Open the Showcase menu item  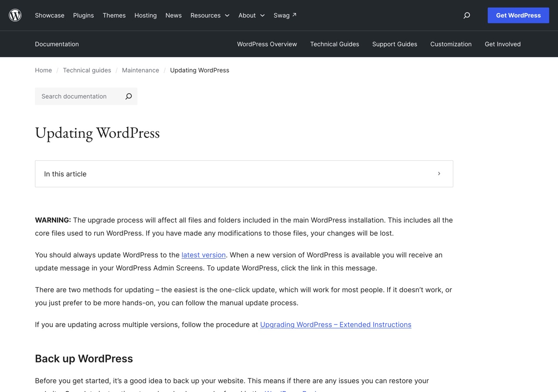click(50, 15)
